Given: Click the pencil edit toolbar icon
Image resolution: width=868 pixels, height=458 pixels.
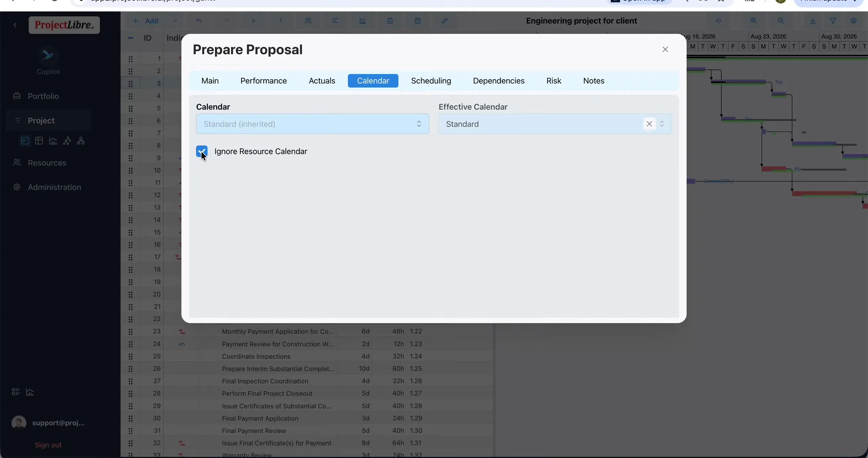Looking at the screenshot, I should pos(445,21).
